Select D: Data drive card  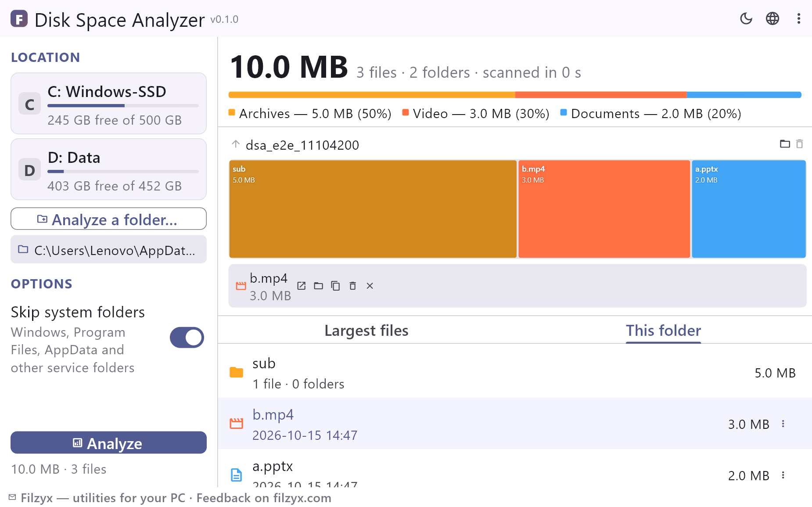tap(108, 169)
